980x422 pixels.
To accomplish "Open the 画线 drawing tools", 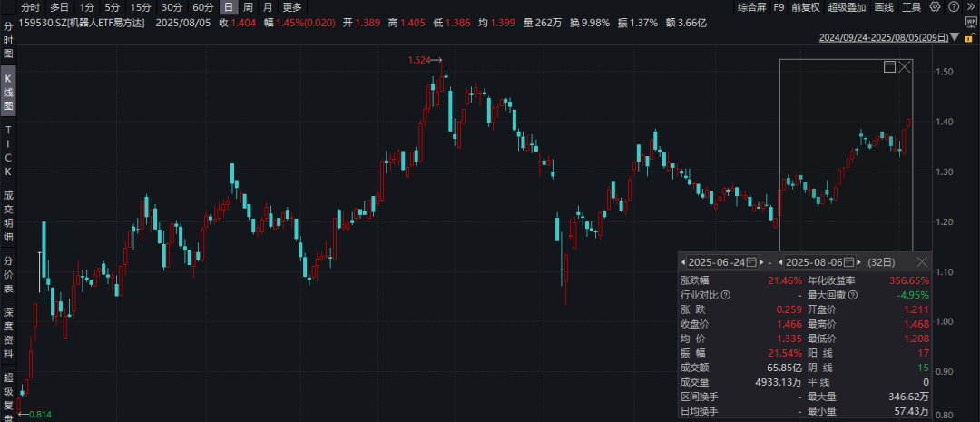I will [x=884, y=7].
